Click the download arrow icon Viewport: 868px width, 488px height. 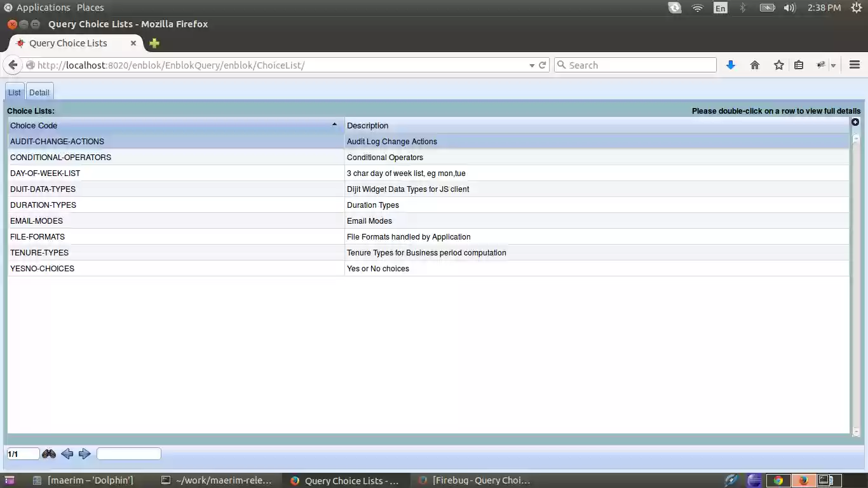click(x=731, y=65)
